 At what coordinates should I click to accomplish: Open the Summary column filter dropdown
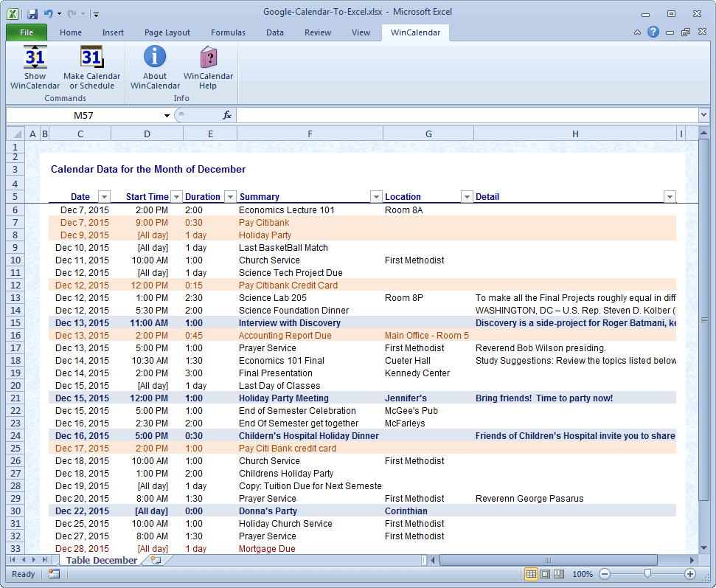tap(376, 196)
